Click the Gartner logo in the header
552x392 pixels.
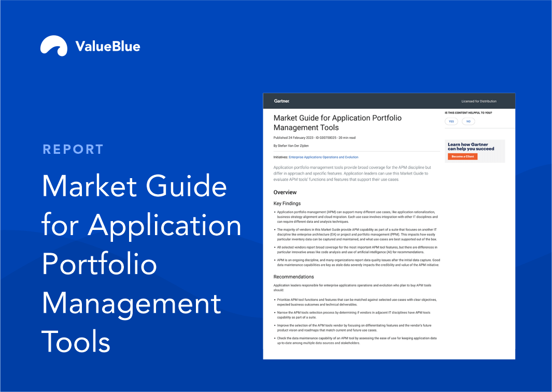(282, 101)
